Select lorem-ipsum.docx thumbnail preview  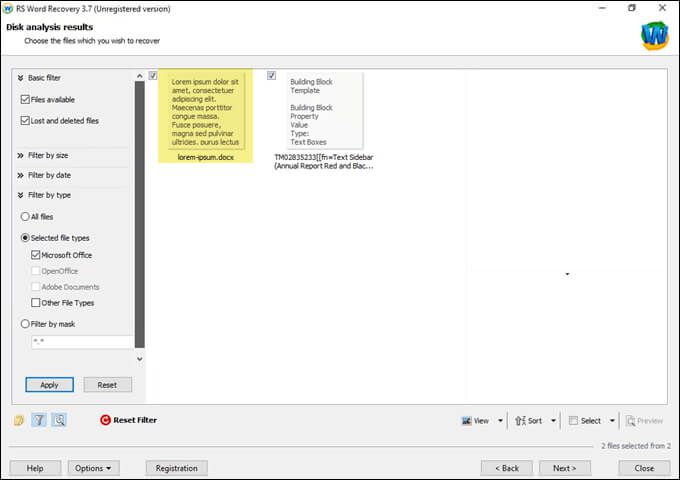click(205, 111)
